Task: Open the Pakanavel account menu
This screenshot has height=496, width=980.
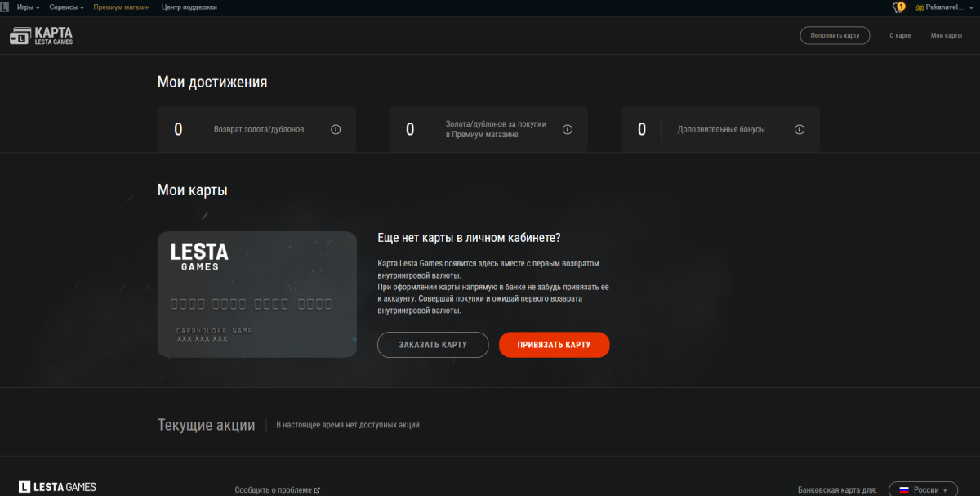Action: 945,7
